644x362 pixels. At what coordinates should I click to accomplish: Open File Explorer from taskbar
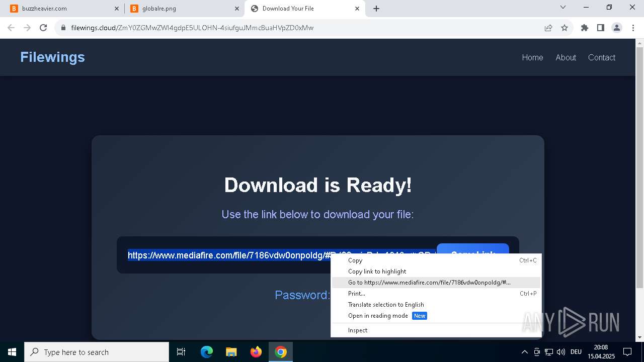pos(231,352)
